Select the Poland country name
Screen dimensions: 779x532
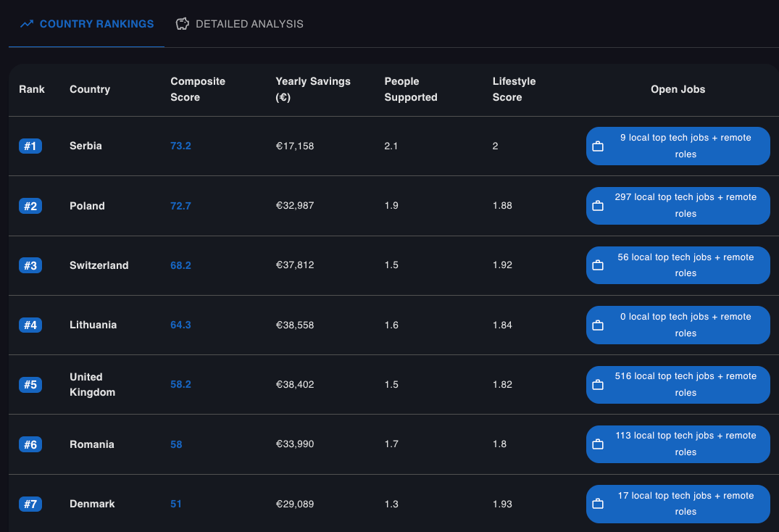pyautogui.click(x=87, y=206)
